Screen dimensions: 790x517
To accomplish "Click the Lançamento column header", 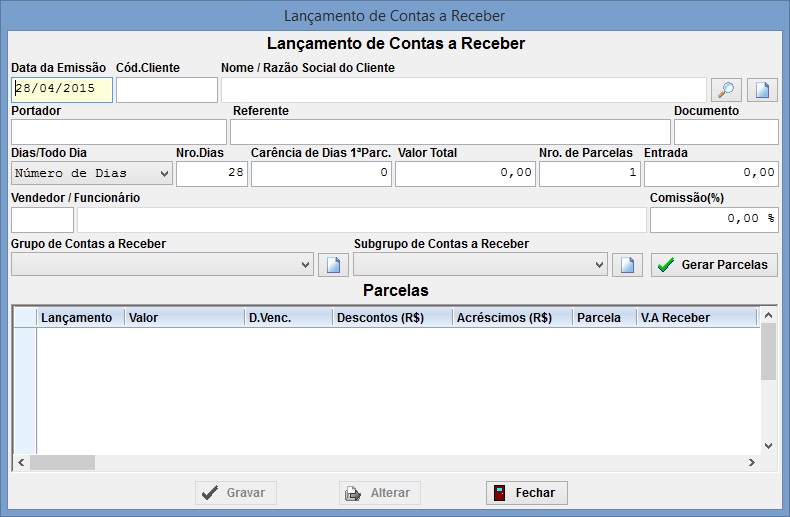I will point(81,317).
